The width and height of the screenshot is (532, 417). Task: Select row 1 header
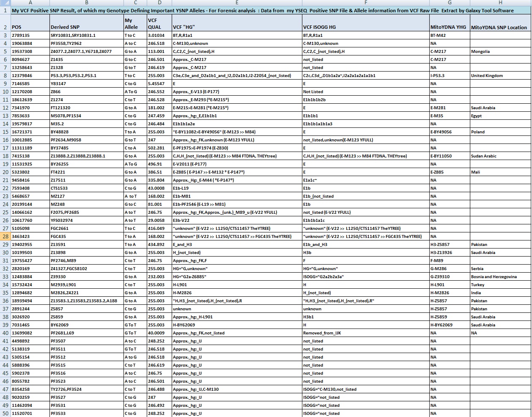click(x=5, y=10)
